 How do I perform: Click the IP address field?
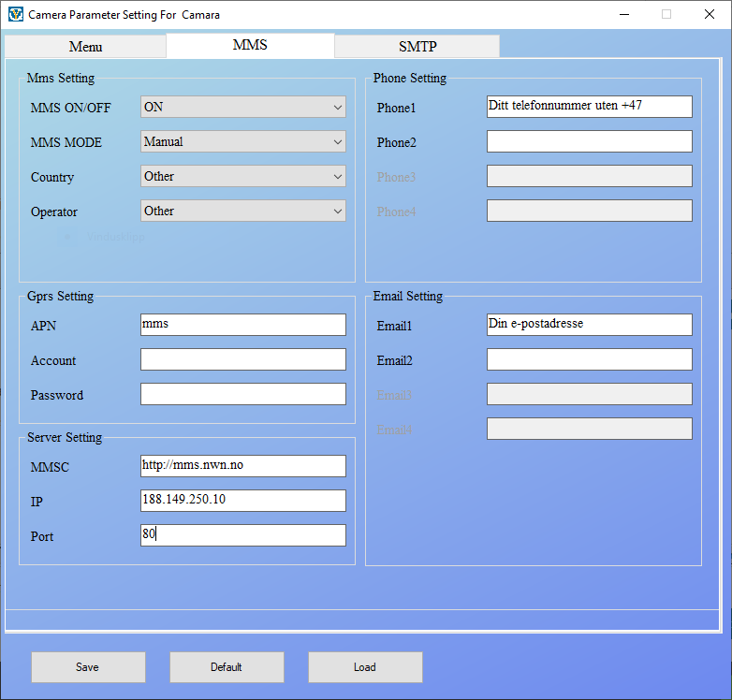pyautogui.click(x=243, y=501)
